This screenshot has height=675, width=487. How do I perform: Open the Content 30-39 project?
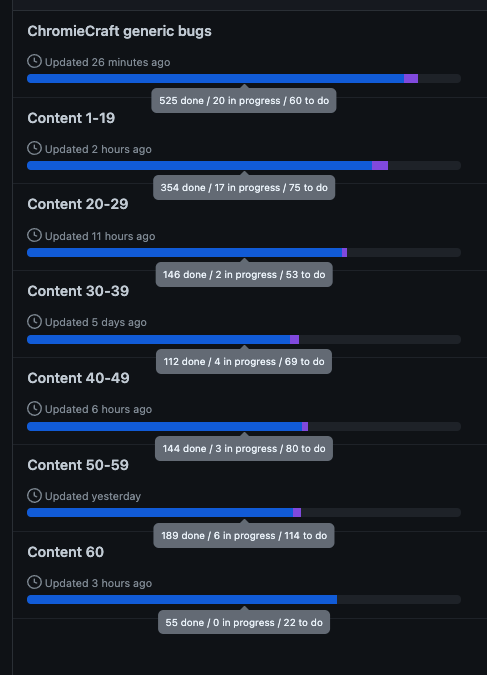78,291
